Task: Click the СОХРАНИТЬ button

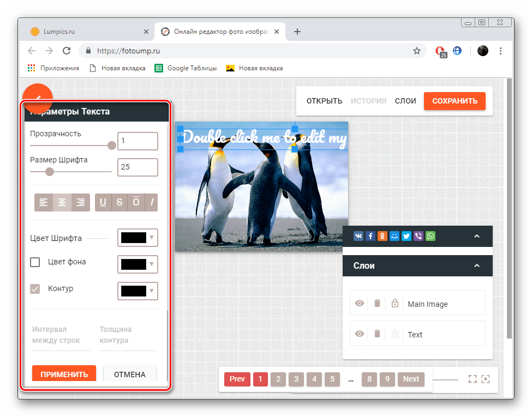Action: [x=454, y=101]
